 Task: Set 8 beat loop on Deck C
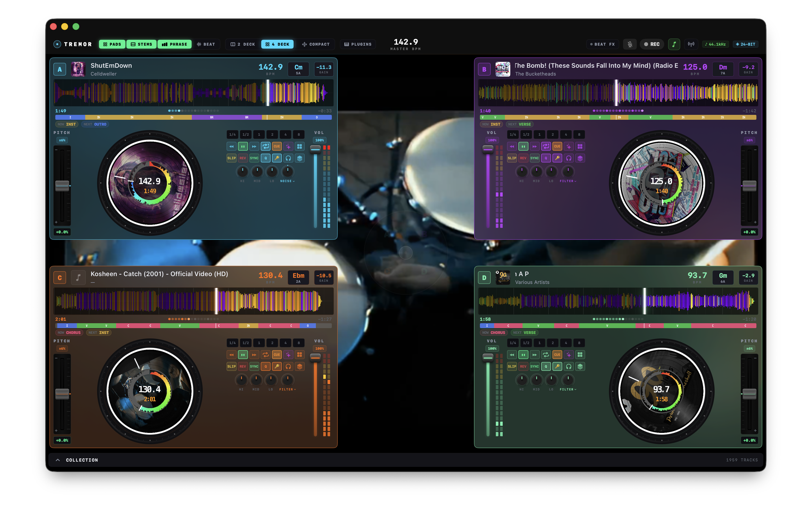[299, 343]
